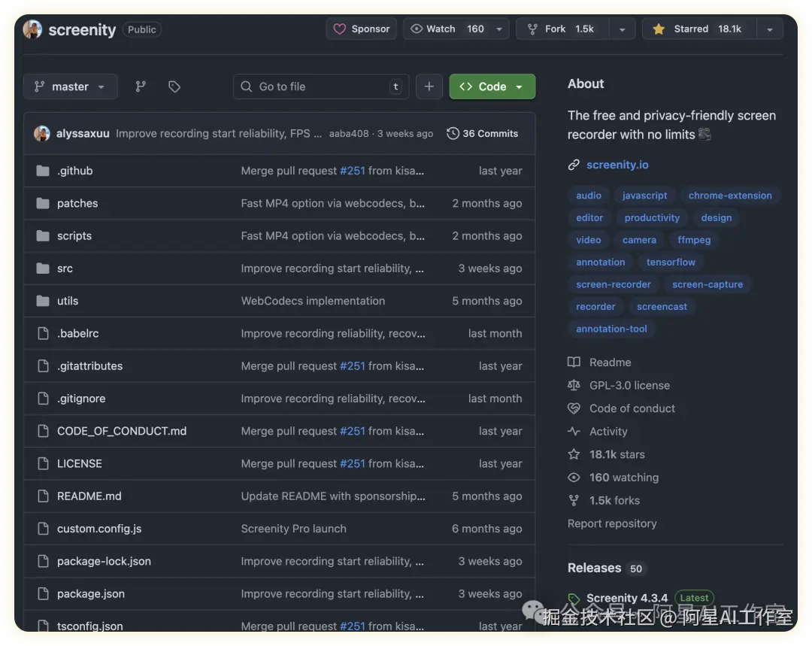This screenshot has height=646, width=812.
Task: Open the package-lock.json file
Action: tap(104, 561)
